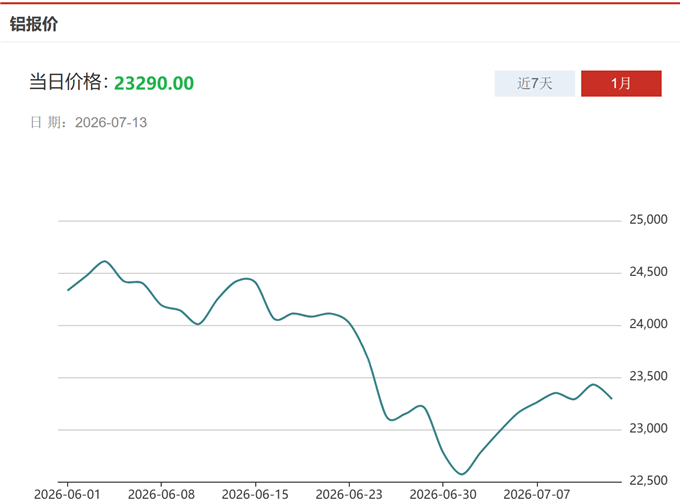Click the 24,500 y-axis label
Viewport: 680px width, 501px height.
pos(648,272)
